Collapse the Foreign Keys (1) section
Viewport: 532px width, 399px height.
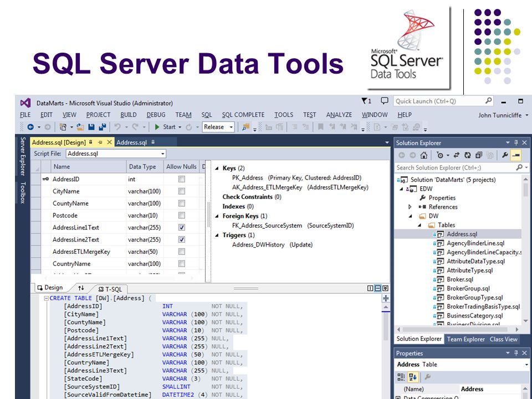click(x=217, y=216)
